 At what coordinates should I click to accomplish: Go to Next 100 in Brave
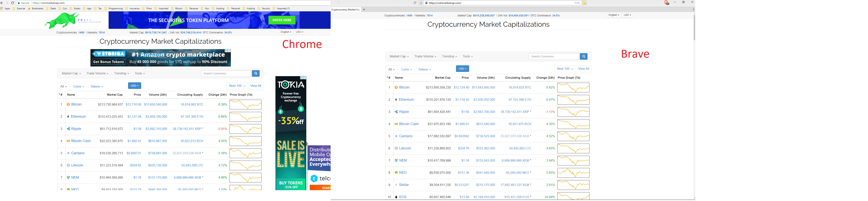tap(565, 69)
